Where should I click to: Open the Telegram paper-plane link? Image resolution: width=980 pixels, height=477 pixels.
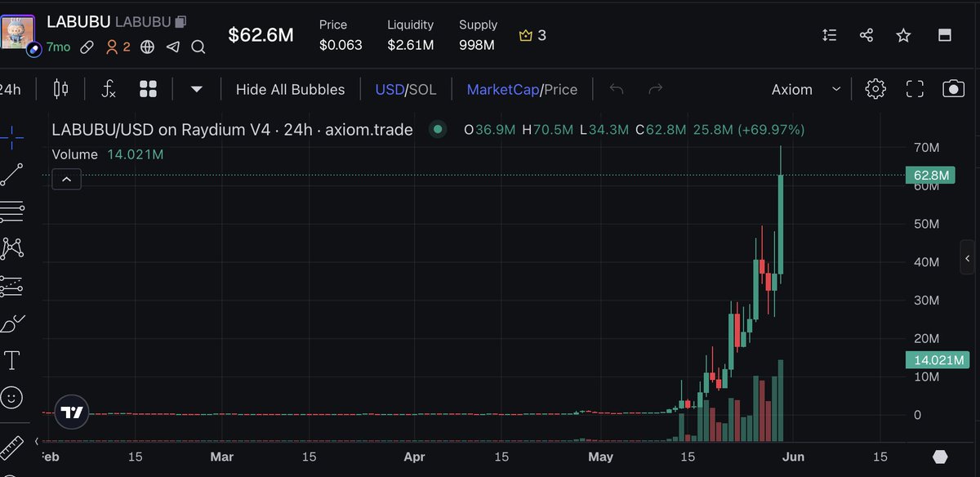pos(172,47)
